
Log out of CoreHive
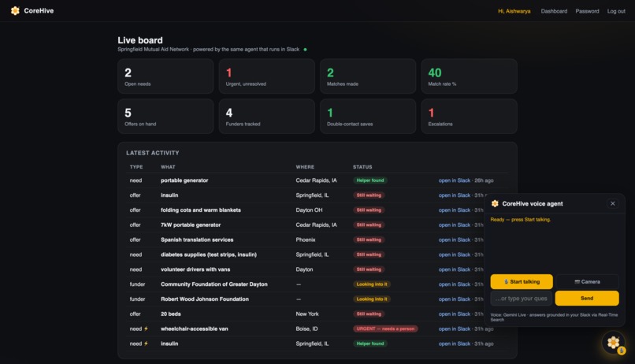point(616,11)
